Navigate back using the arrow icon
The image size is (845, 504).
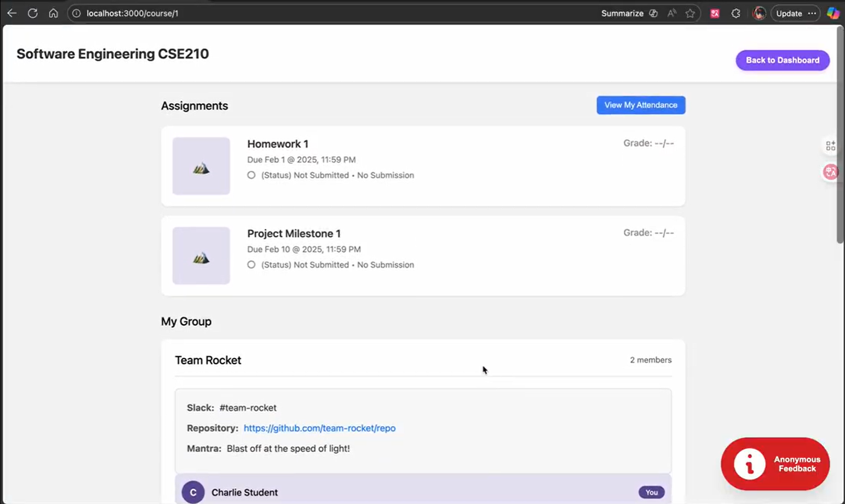12,13
